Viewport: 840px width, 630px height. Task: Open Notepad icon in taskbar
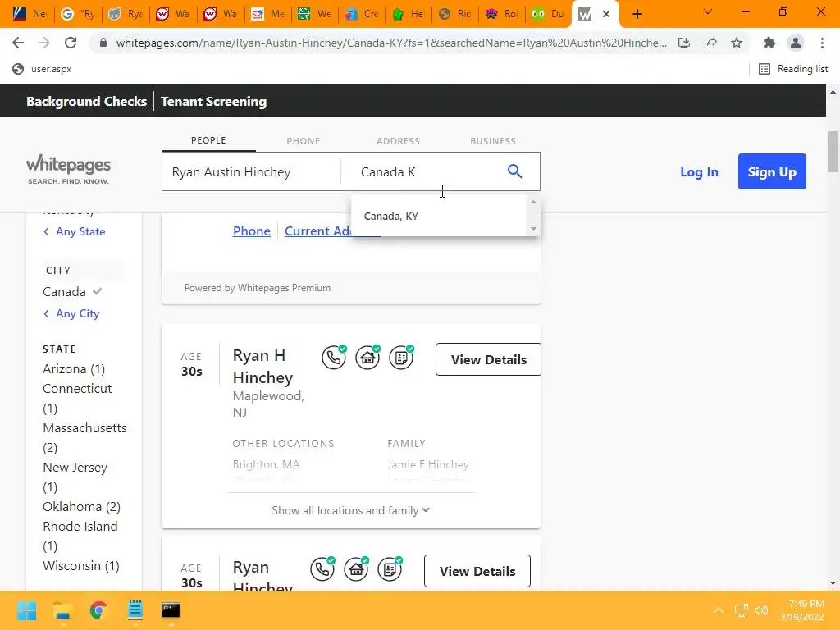pos(135,610)
